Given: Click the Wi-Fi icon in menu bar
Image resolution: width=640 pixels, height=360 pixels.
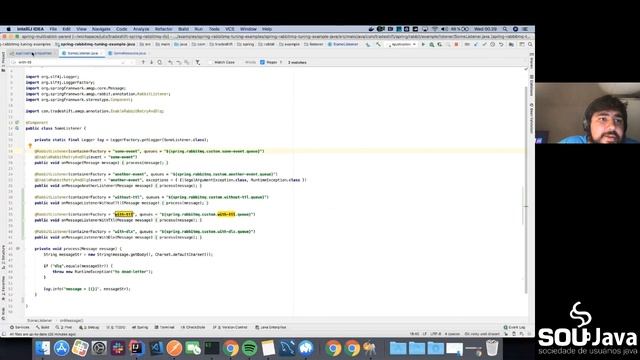Looking at the screenshot, I should coord(435,29).
